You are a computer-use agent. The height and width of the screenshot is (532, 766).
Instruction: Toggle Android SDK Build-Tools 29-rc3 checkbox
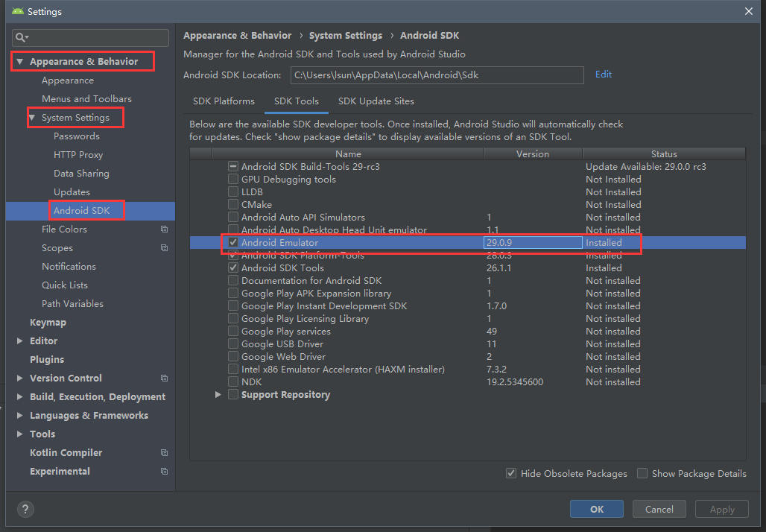(233, 167)
